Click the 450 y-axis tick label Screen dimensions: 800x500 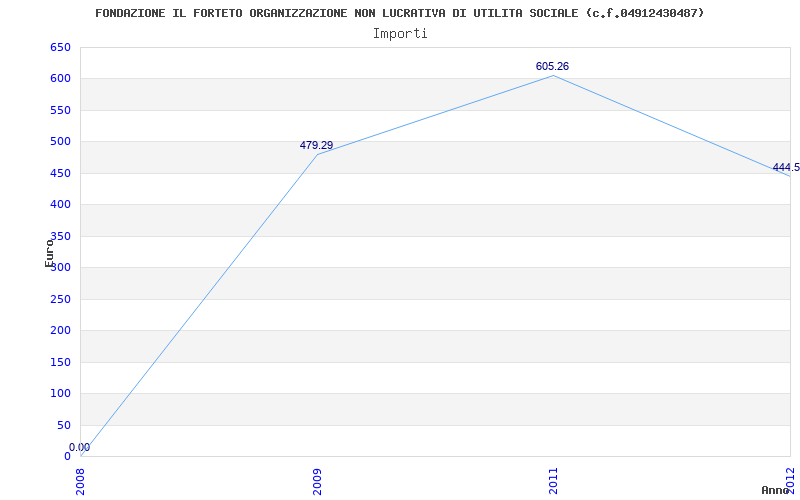click(60, 173)
